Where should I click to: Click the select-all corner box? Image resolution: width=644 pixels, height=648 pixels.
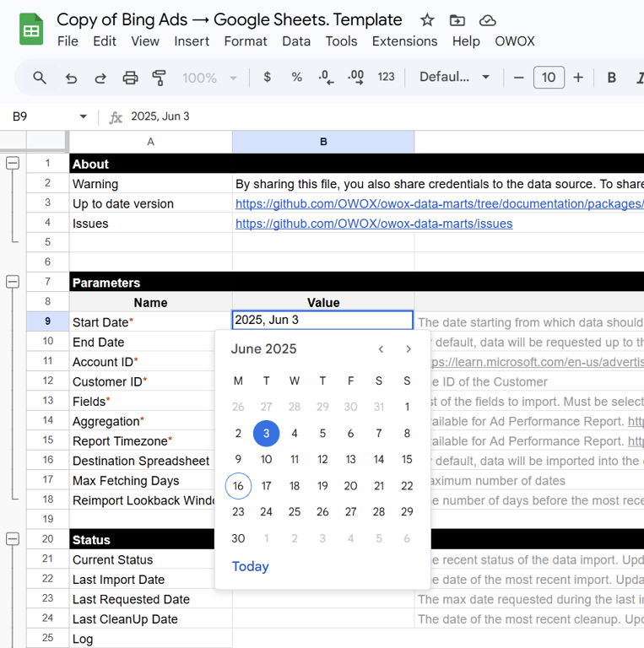[x=46, y=141]
